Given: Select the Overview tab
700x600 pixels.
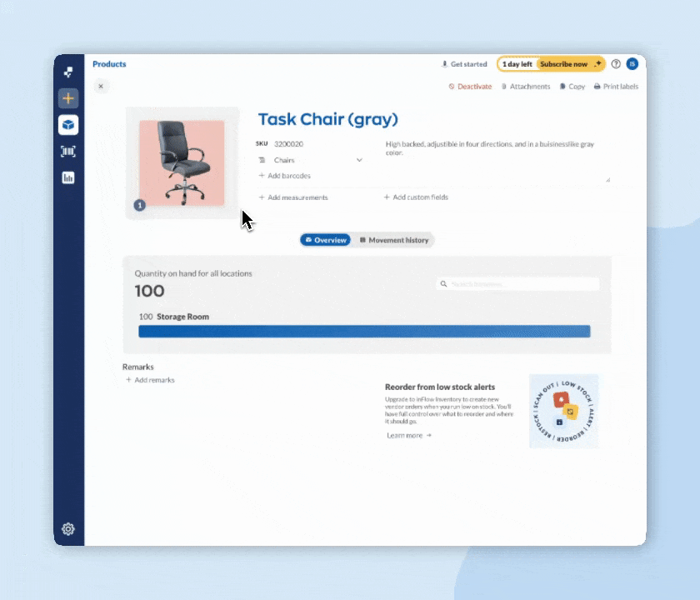Looking at the screenshot, I should (x=325, y=240).
